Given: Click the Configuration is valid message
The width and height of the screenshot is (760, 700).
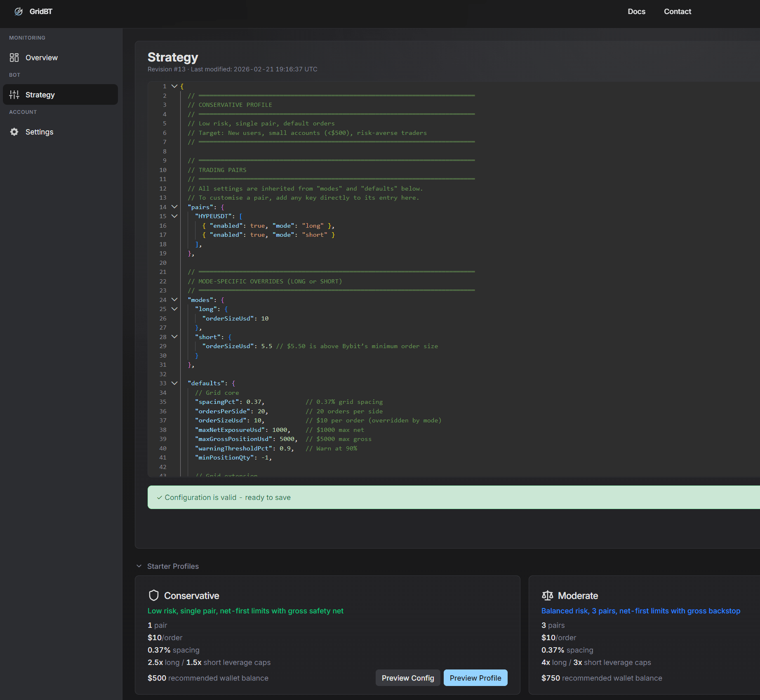Looking at the screenshot, I should coord(228,497).
